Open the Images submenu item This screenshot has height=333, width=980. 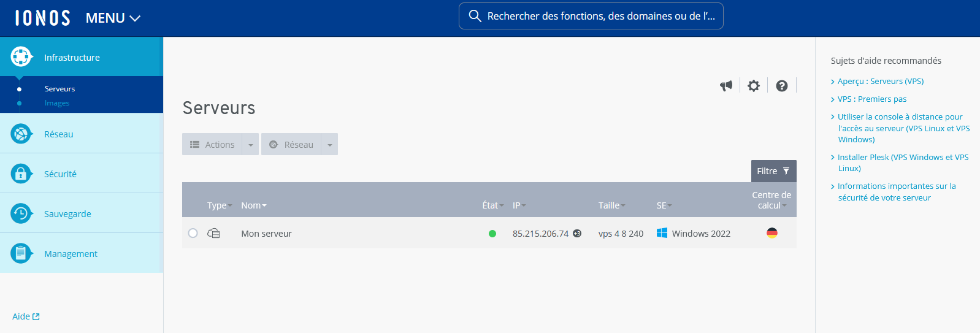click(57, 103)
